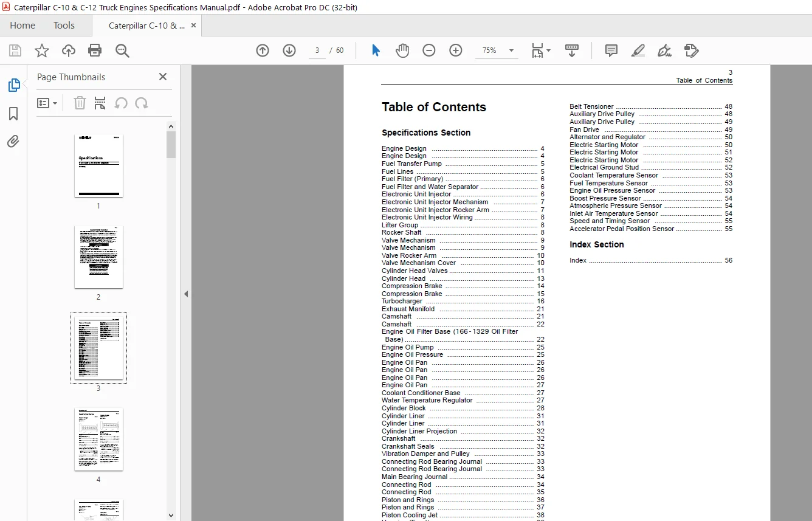Switch to the Home tab
Viewport: 812px width, 521px height.
22,26
